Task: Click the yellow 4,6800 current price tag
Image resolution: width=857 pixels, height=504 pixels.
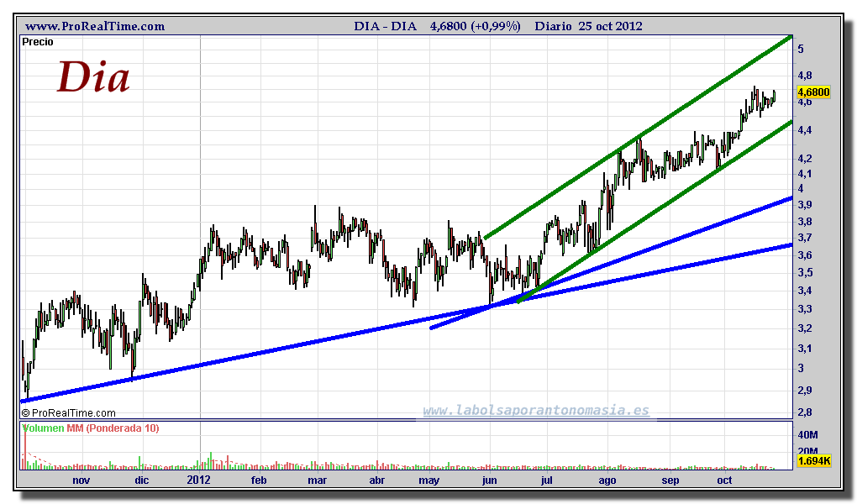Action: 813,92
